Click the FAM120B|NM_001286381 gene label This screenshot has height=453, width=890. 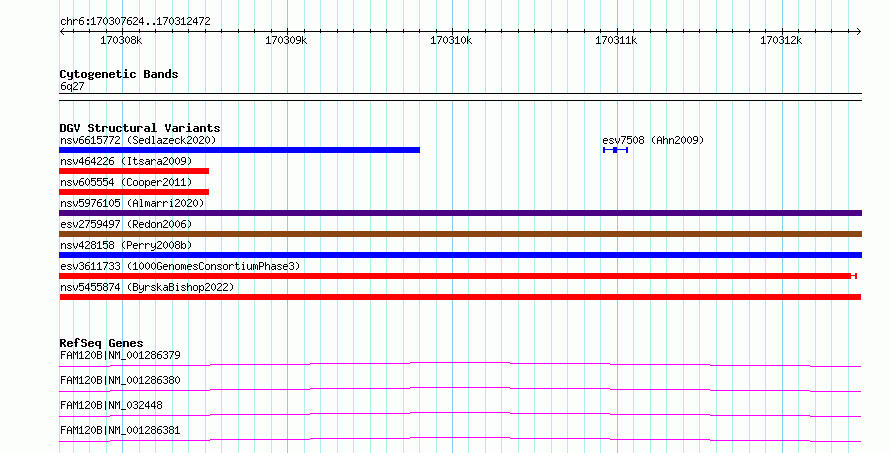(120, 430)
